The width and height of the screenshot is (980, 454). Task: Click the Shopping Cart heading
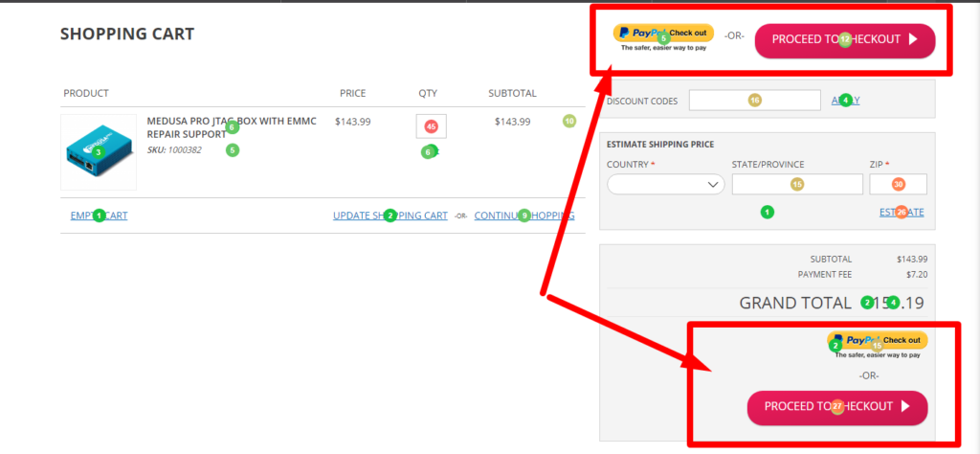click(x=127, y=34)
